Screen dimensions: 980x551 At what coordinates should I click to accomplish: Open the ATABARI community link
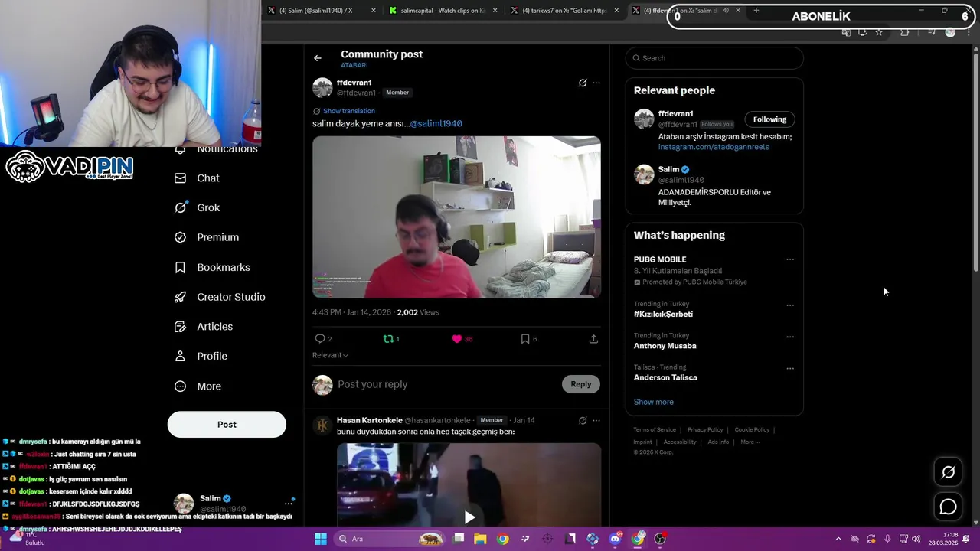(x=354, y=66)
